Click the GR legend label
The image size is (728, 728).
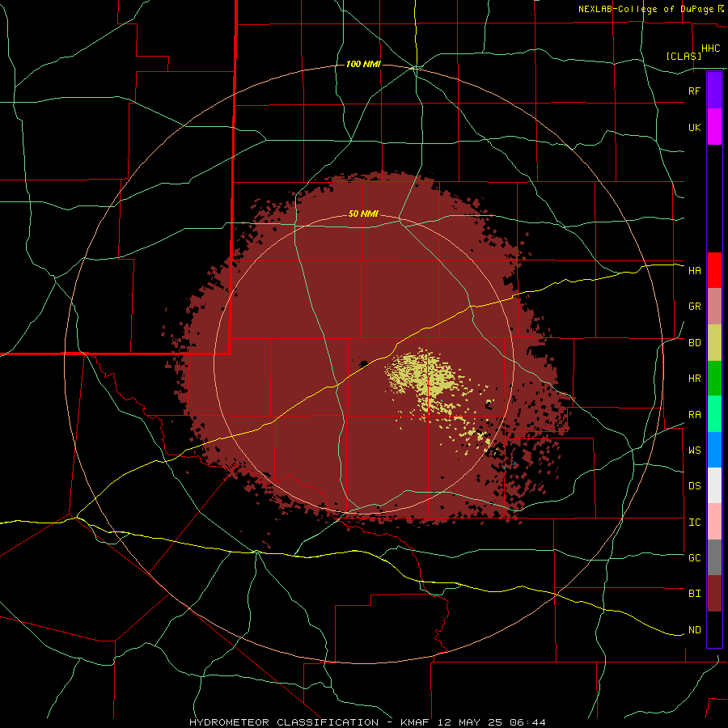pos(694,307)
